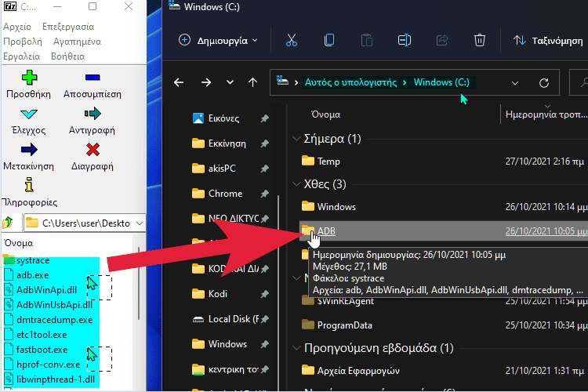588x392 pixels.
Task: Select the adb.exe file in 7-Zip list
Action: [32, 275]
